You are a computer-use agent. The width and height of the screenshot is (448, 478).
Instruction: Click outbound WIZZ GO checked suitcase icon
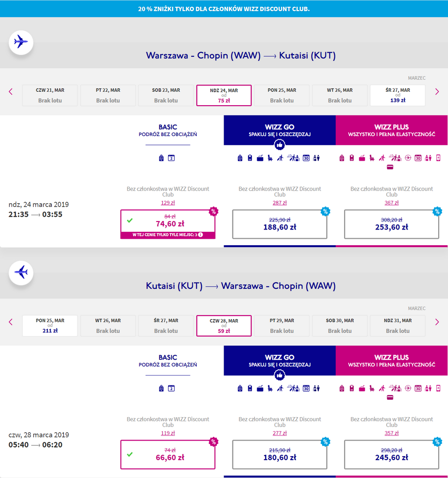click(x=260, y=158)
